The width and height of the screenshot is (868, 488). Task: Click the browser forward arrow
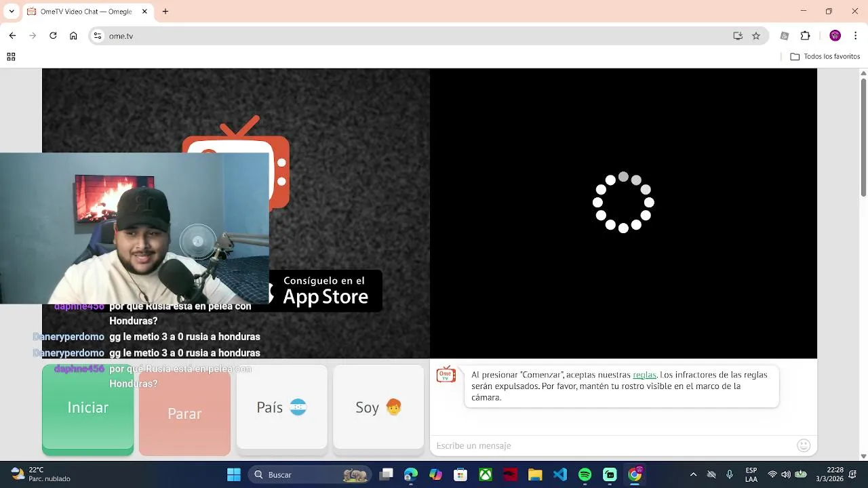[x=33, y=36]
